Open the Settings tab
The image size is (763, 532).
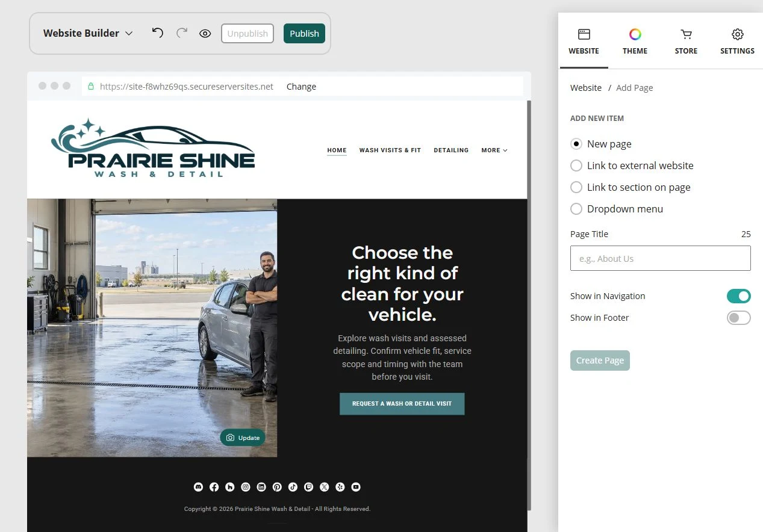737,42
